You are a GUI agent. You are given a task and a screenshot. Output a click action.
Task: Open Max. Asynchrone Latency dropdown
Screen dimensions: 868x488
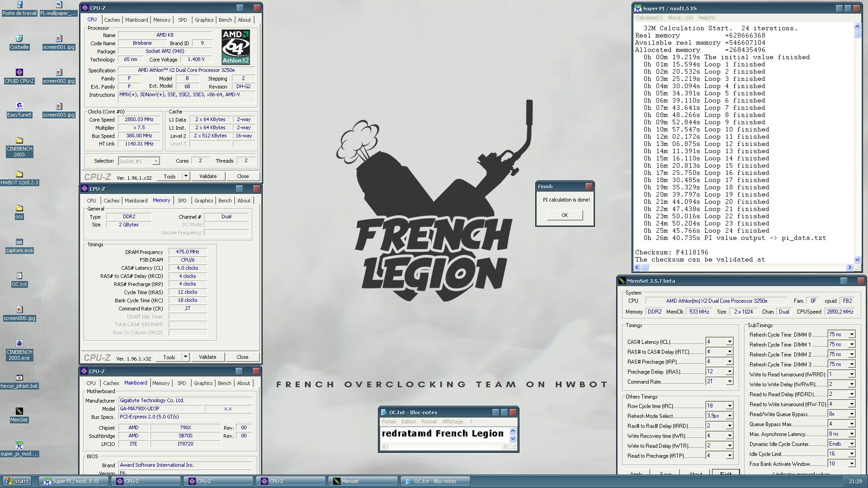851,434
